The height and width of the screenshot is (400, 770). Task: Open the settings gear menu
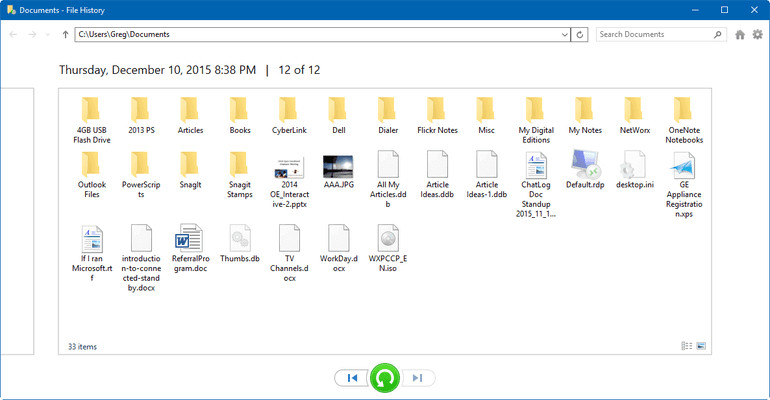click(x=758, y=34)
